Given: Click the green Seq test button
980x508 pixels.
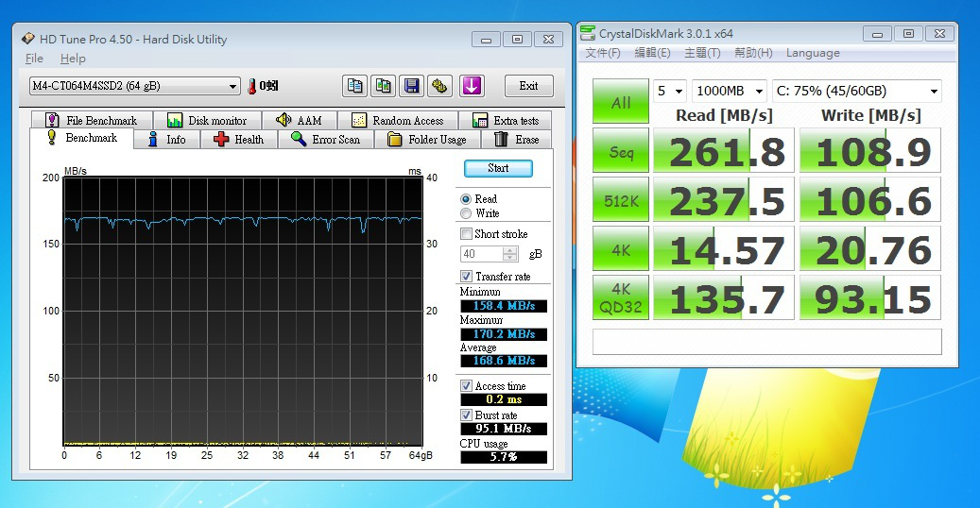Looking at the screenshot, I should tap(621, 150).
